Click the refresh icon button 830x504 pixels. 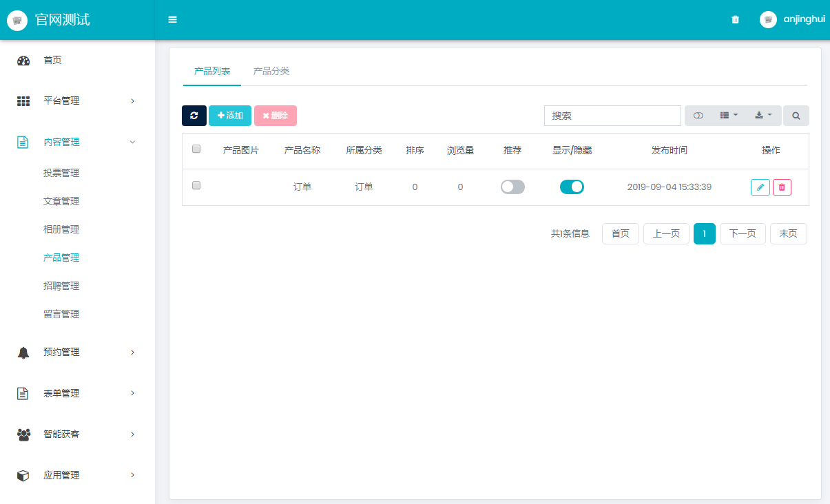tap(194, 116)
